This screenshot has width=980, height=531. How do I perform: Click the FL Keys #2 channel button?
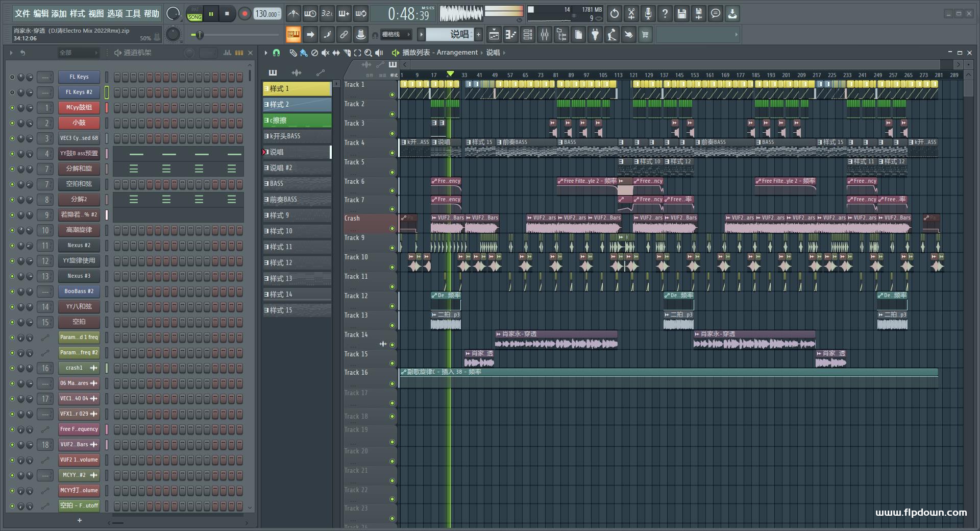point(79,92)
